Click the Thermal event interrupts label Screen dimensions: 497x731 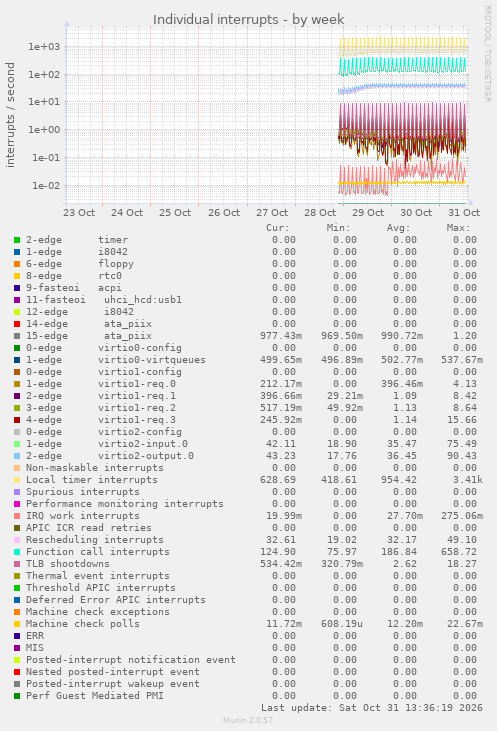click(98, 576)
